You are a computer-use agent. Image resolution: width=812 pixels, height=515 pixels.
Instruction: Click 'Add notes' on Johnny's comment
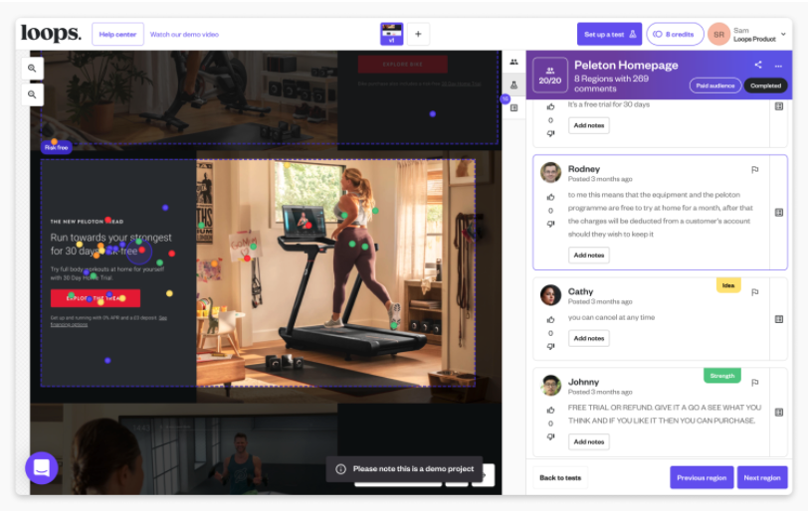click(x=589, y=441)
